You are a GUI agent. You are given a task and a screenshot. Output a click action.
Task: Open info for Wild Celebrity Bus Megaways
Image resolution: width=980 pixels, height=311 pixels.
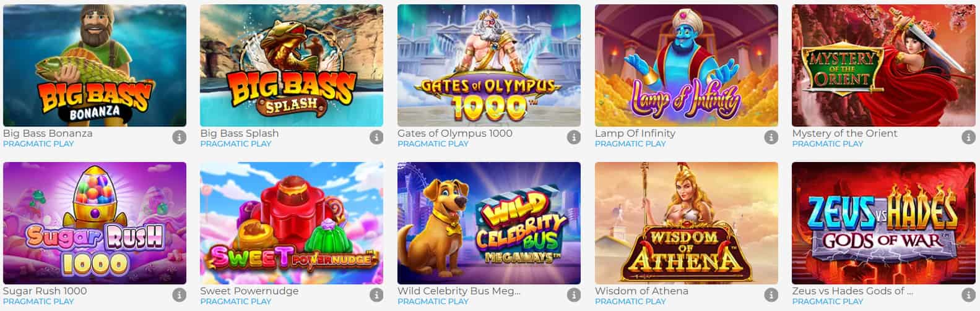click(x=574, y=295)
